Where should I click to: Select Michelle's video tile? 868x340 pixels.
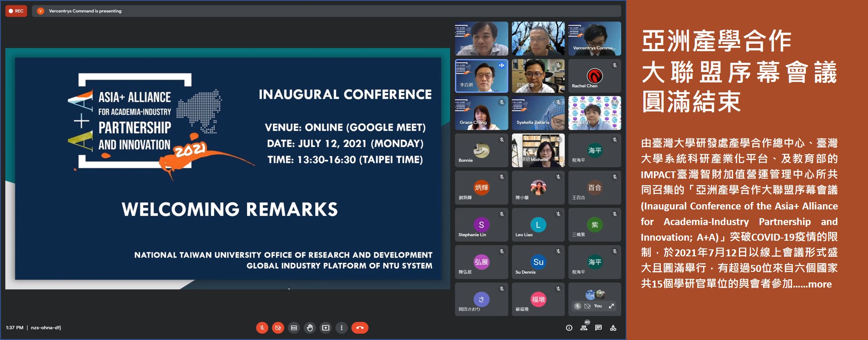(538, 150)
